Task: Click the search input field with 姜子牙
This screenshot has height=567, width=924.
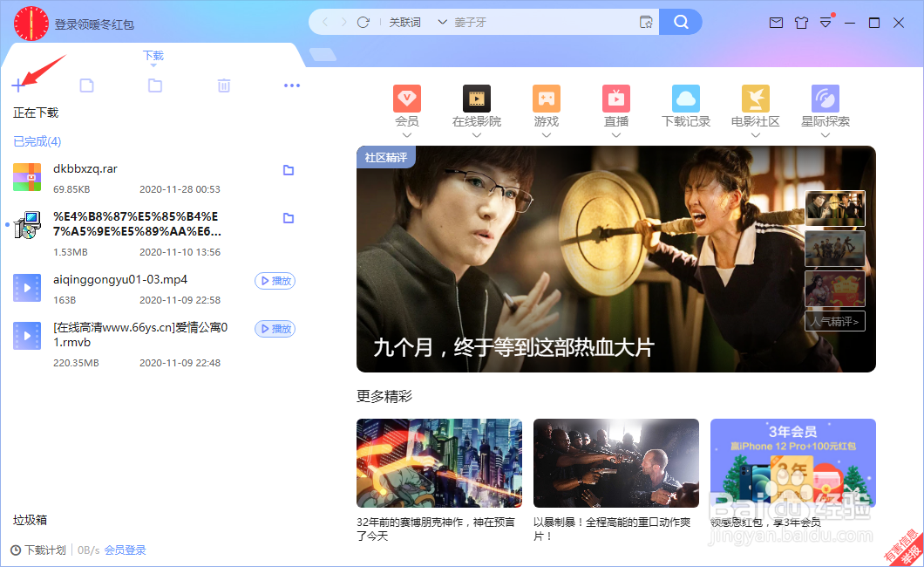Action: [x=542, y=23]
